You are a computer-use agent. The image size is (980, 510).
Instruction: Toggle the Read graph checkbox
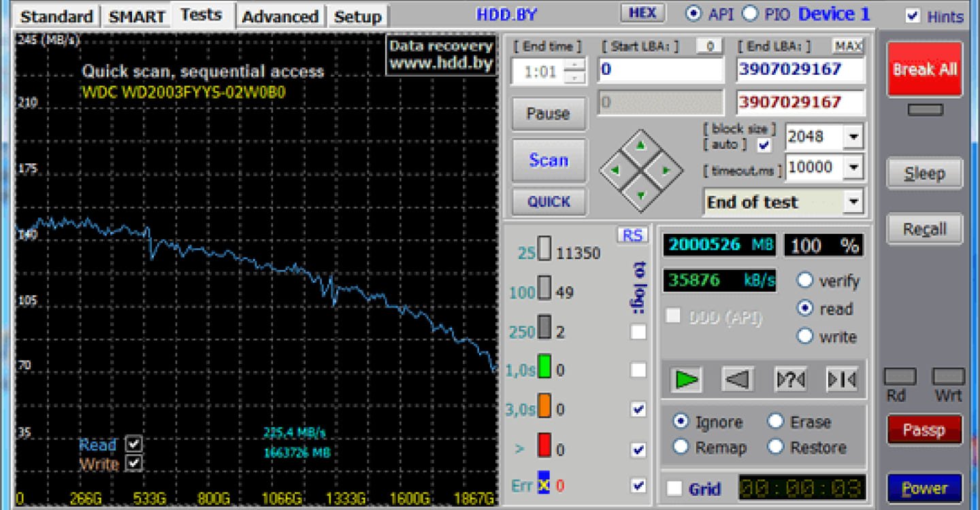coord(134,444)
